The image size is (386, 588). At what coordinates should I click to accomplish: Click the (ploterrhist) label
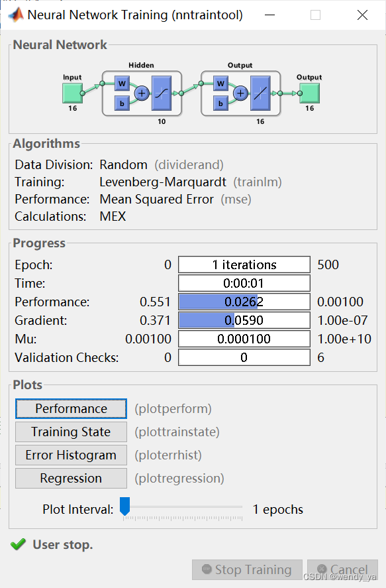point(168,455)
